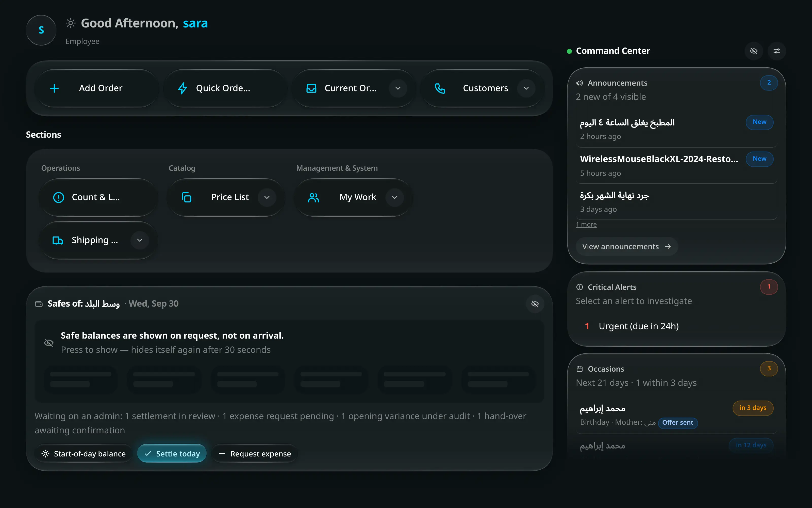Click the My Work people icon

313,197
